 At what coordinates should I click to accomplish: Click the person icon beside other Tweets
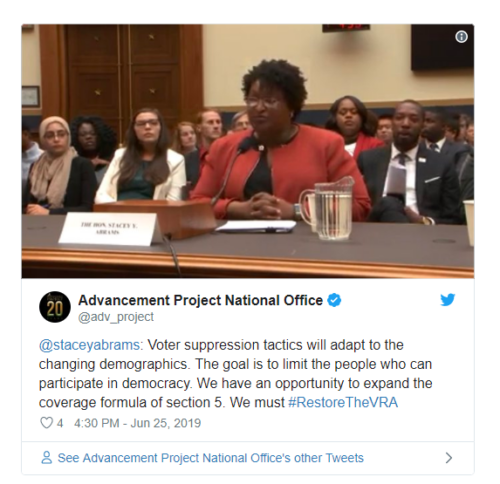[46, 457]
